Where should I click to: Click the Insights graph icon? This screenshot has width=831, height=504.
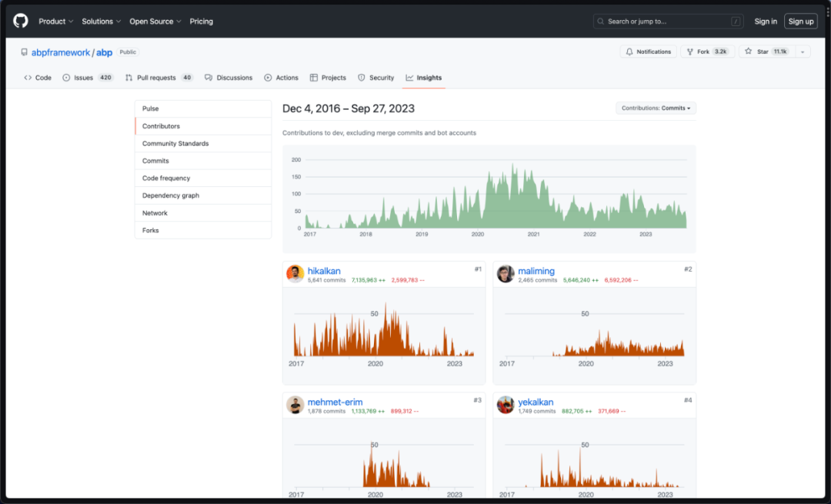(409, 78)
